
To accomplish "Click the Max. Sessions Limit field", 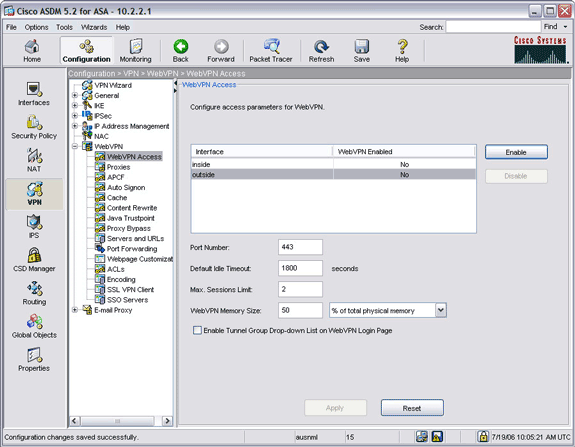I will point(300,289).
